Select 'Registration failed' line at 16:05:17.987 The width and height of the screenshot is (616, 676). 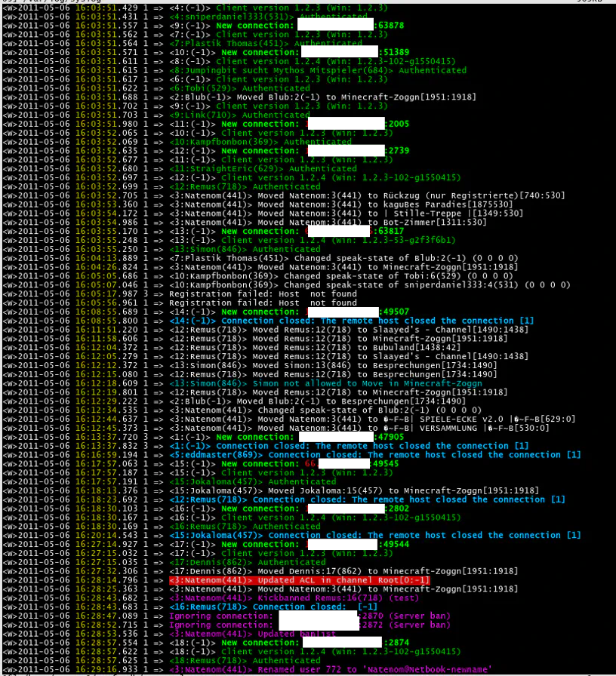point(263,294)
